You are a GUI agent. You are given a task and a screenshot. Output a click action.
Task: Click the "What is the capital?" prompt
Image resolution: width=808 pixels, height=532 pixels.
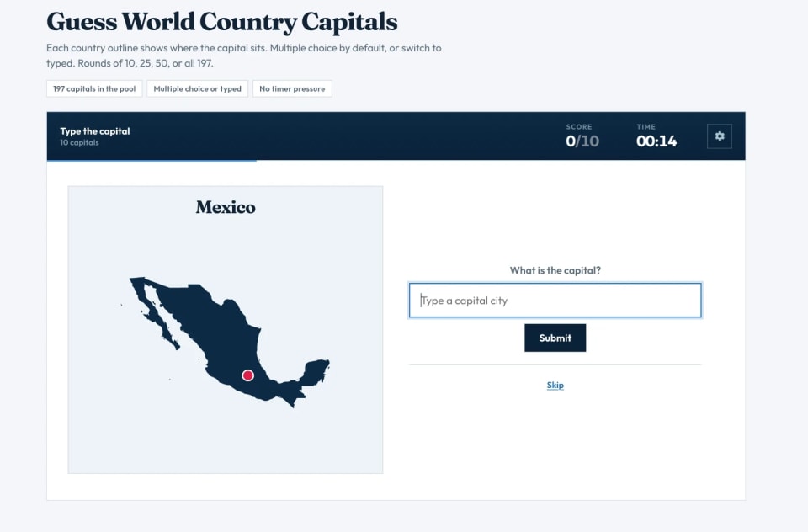pyautogui.click(x=555, y=270)
